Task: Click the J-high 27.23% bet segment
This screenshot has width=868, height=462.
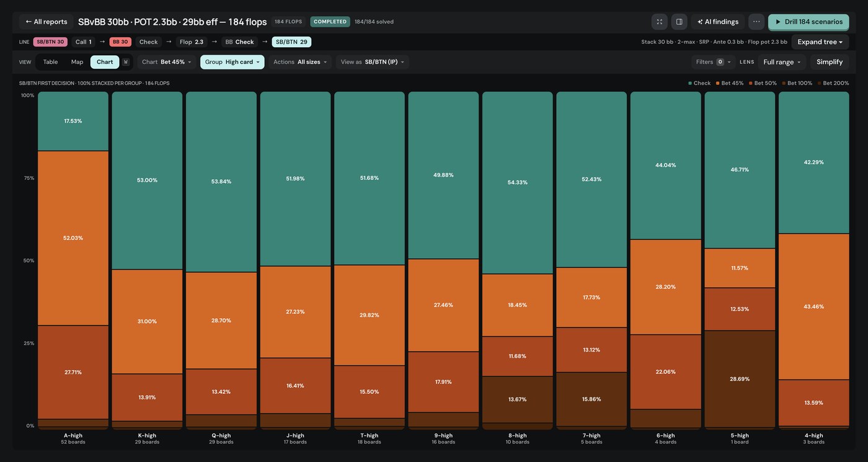Action: 295,312
